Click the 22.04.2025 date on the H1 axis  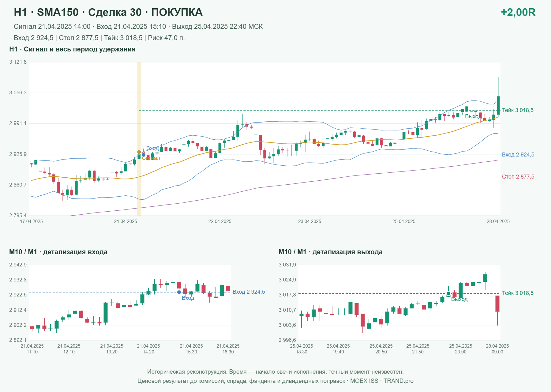(x=220, y=221)
